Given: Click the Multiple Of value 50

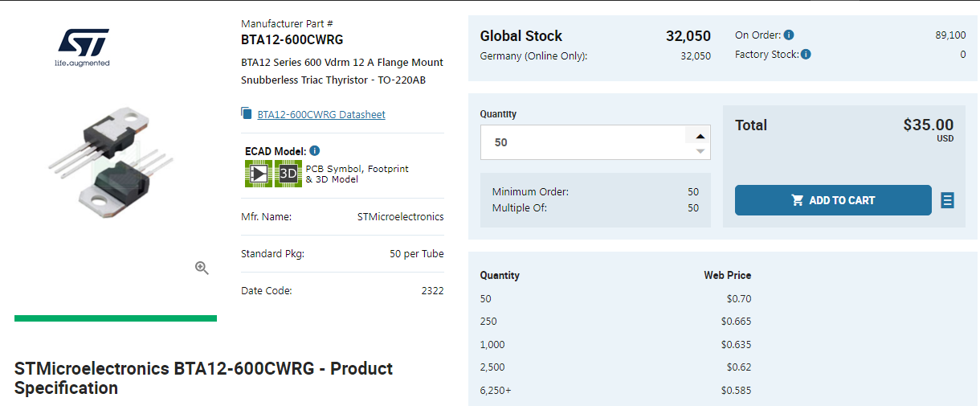Looking at the screenshot, I should coord(693,208).
